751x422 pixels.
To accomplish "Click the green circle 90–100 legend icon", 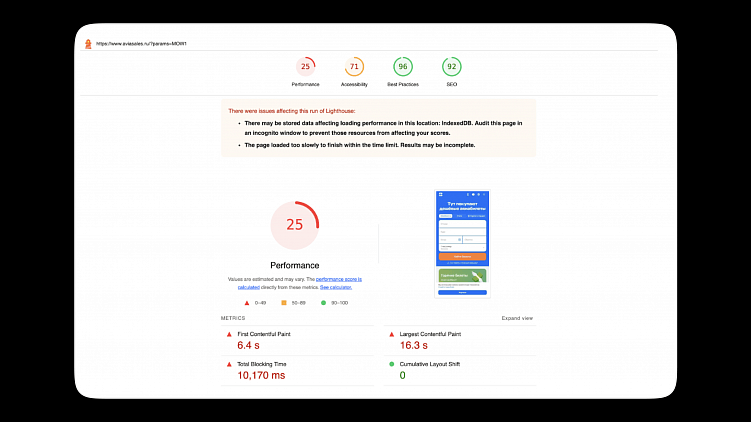I will pyautogui.click(x=323, y=303).
